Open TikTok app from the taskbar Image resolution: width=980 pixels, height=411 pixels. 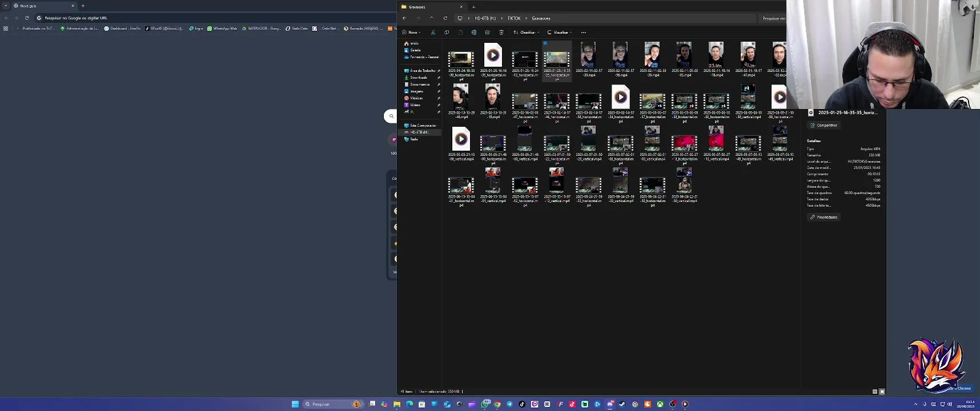(x=522, y=404)
